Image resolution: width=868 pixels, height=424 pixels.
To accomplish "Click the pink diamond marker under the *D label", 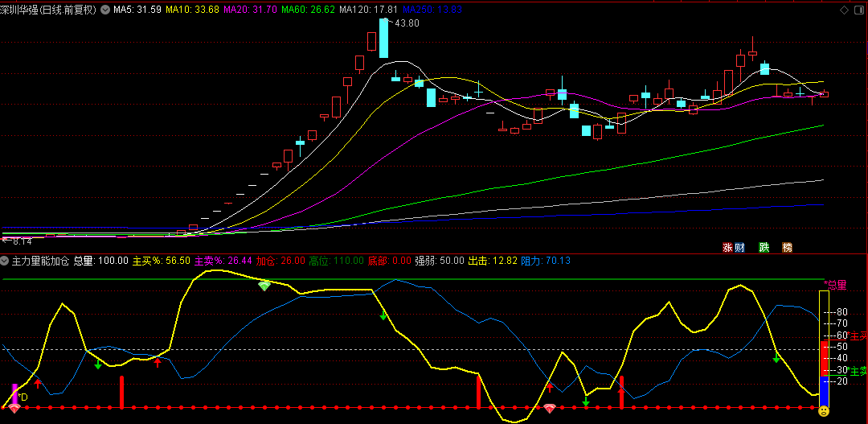I will [x=14, y=409].
